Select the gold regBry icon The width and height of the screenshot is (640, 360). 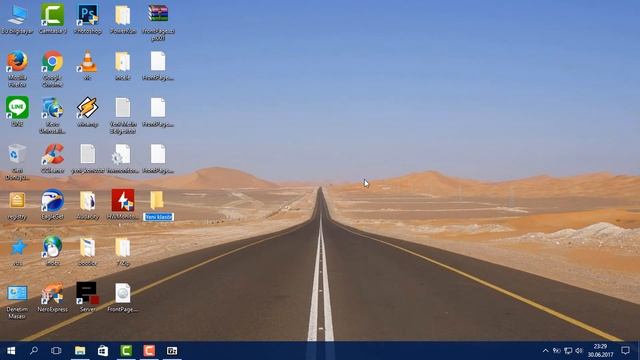tap(17, 201)
